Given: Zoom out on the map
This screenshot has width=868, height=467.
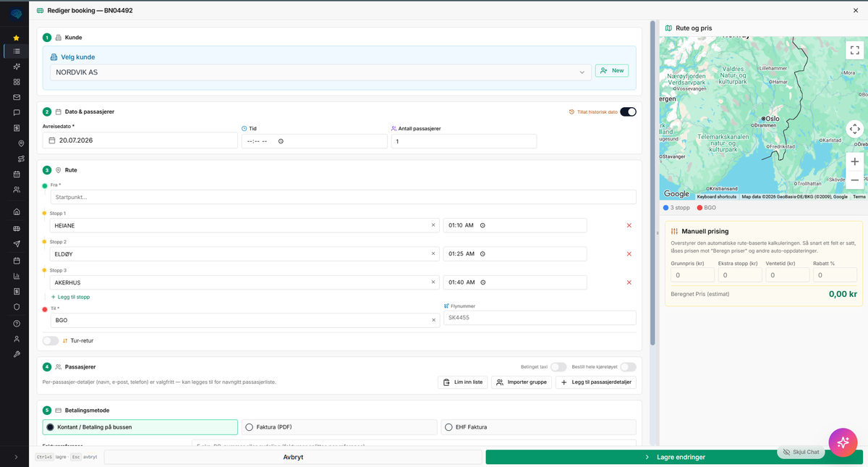Looking at the screenshot, I should pos(854,180).
